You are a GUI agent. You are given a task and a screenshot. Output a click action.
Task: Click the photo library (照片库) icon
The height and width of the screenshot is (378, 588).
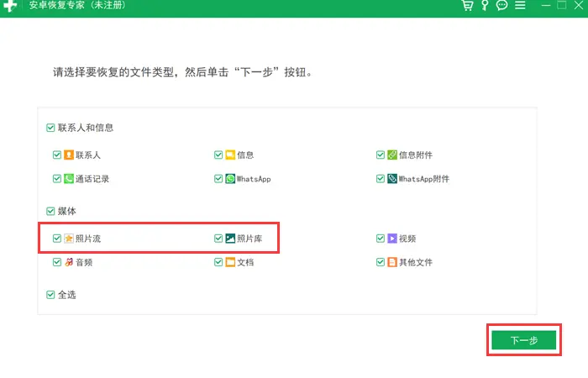point(230,239)
